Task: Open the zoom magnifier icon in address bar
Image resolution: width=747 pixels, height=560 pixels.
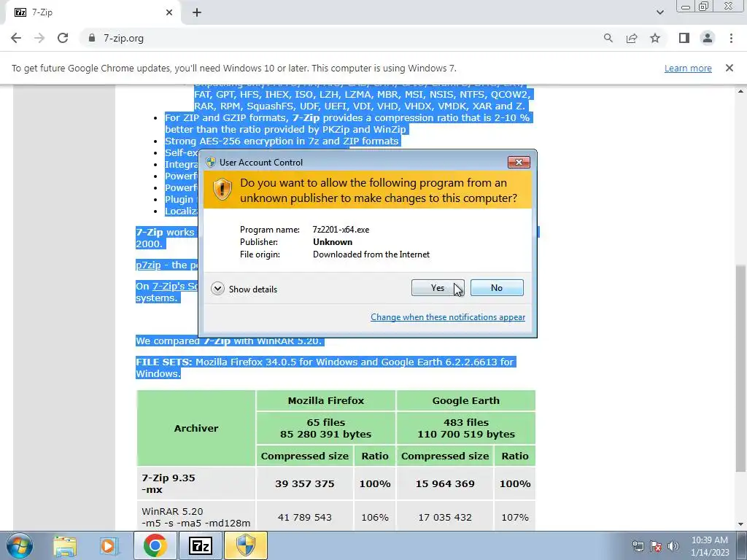Action: click(608, 38)
